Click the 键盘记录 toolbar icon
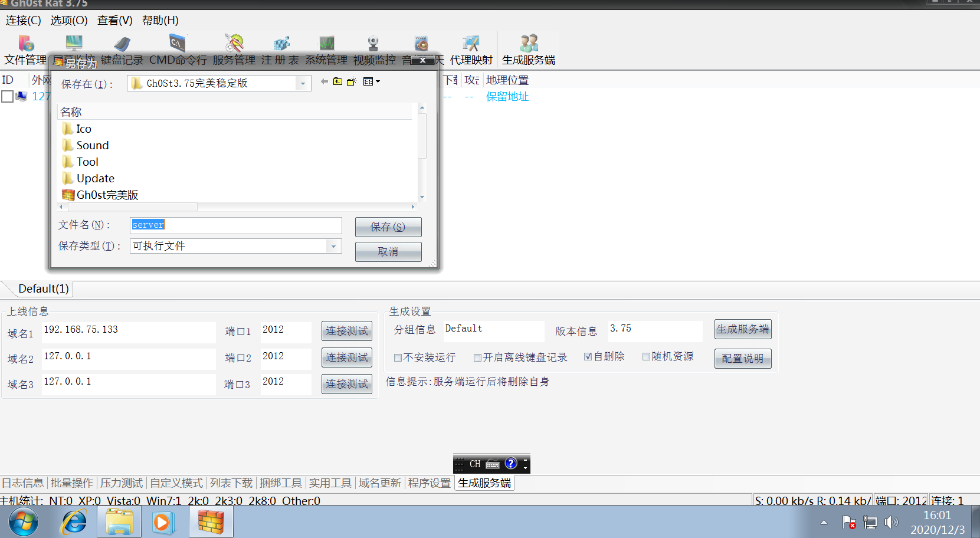 [122, 50]
